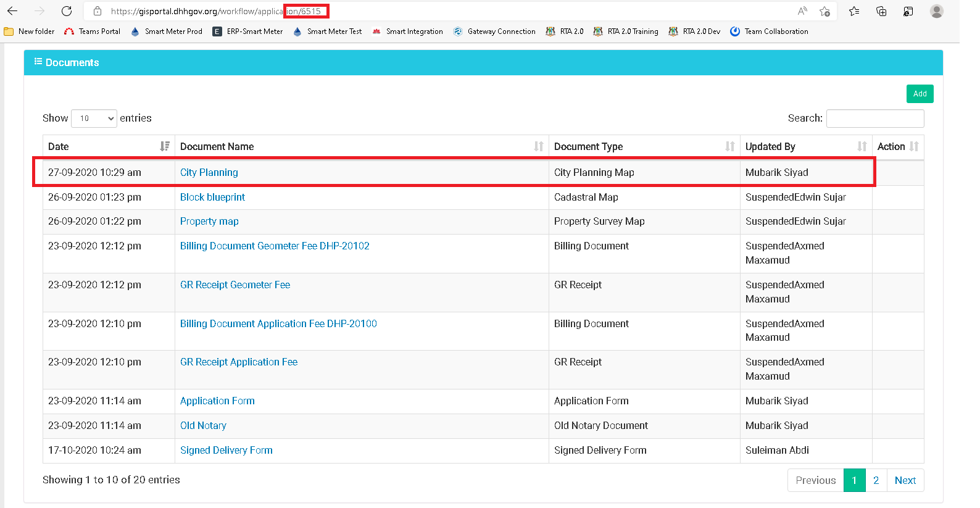Image resolution: width=980 pixels, height=508 pixels.
Task: Click the Search input field
Action: [875, 119]
